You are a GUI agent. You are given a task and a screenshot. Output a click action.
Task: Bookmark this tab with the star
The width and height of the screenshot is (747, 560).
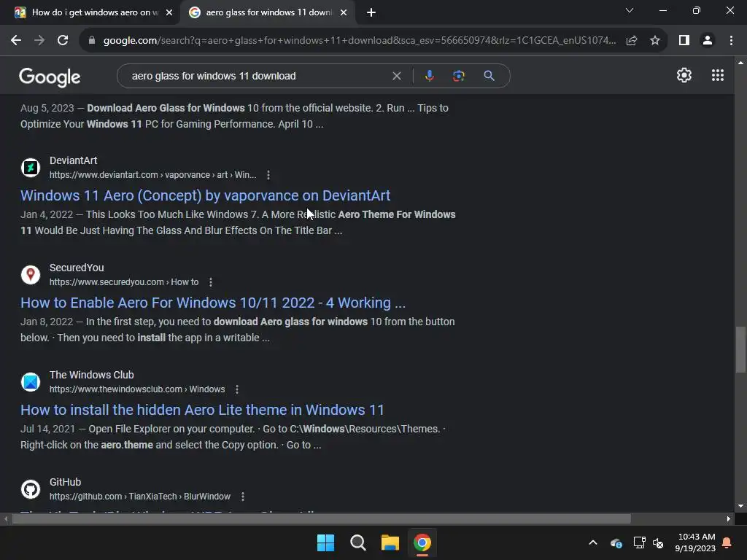point(655,41)
